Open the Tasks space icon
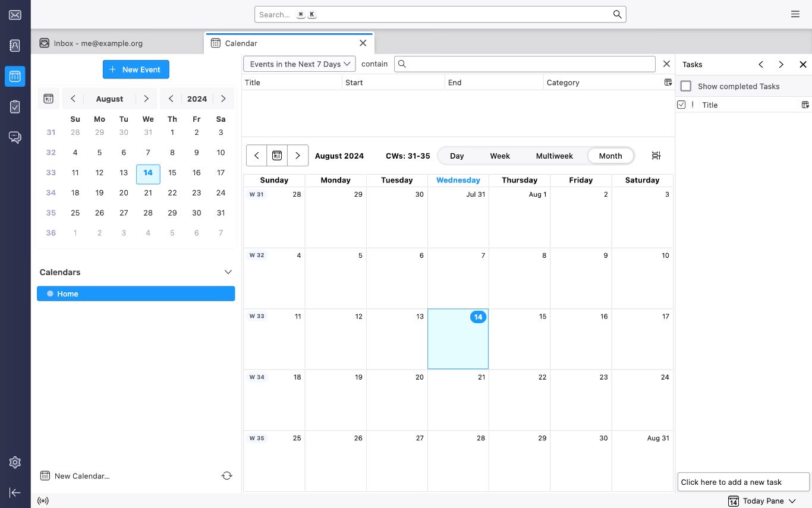Viewport: 812px width, 508px height. point(15,107)
